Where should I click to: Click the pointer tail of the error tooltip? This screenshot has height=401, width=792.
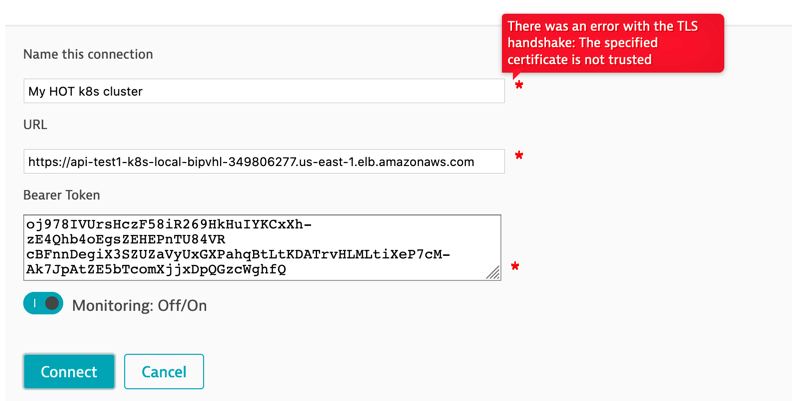coord(515,75)
